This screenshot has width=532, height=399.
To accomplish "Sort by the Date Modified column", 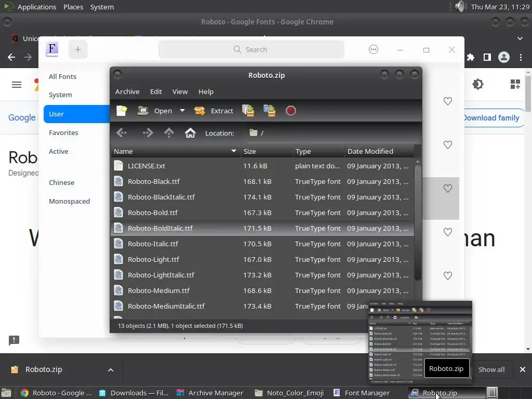I will (x=380, y=151).
